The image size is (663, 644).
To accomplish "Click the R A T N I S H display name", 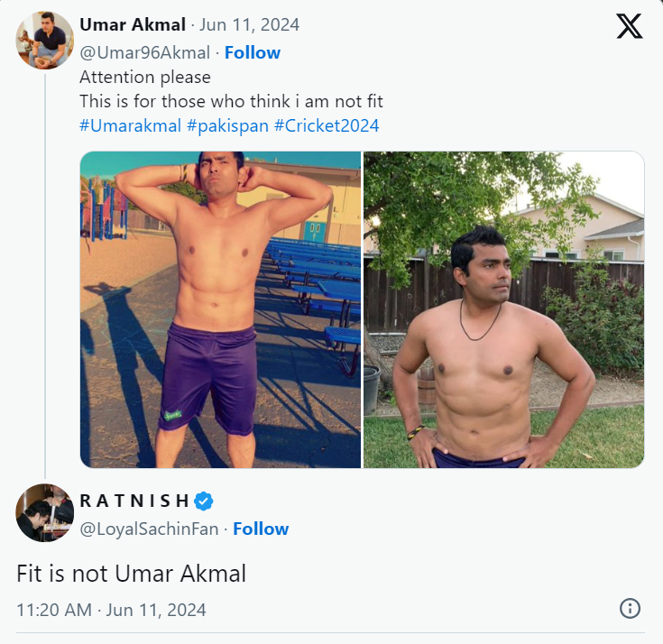I will pyautogui.click(x=135, y=501).
